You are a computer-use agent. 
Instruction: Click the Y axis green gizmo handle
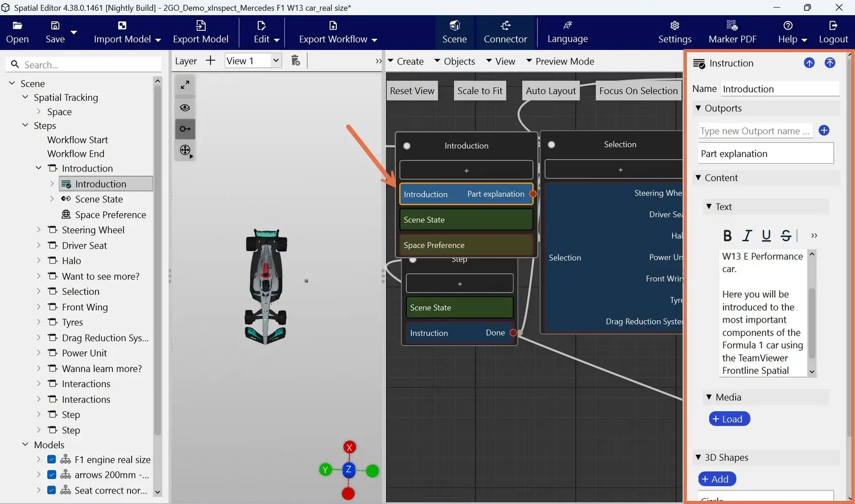coord(325,470)
